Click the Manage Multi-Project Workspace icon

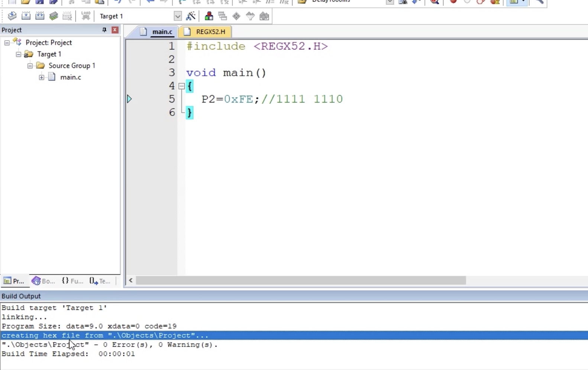(x=223, y=16)
